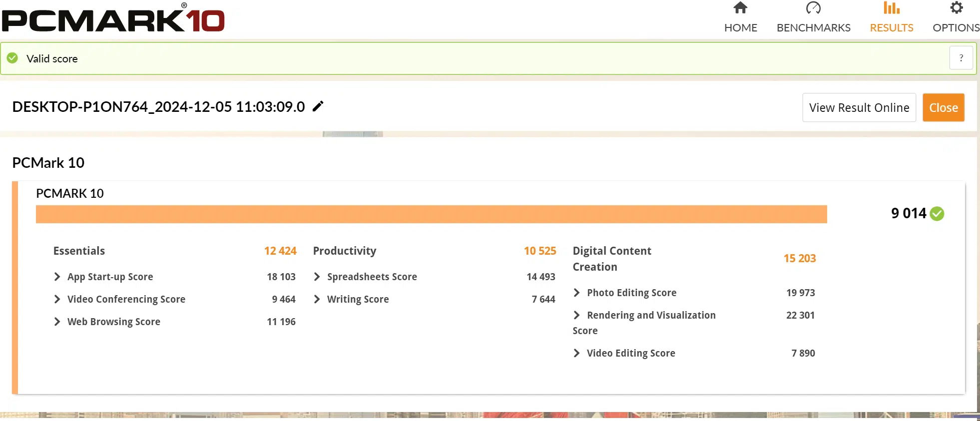Expand the Rendering and Visualization Score row
The width and height of the screenshot is (980, 421).
(576, 315)
